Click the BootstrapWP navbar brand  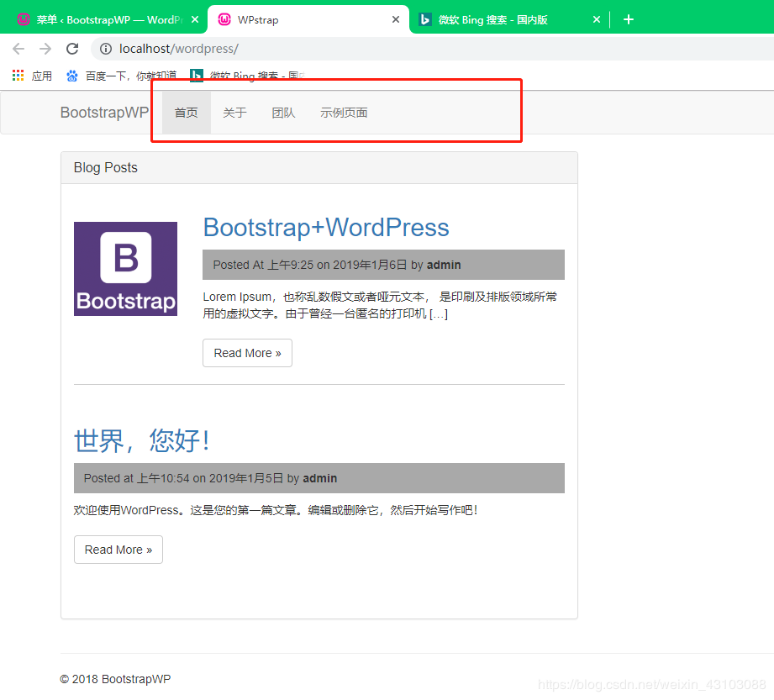point(104,113)
